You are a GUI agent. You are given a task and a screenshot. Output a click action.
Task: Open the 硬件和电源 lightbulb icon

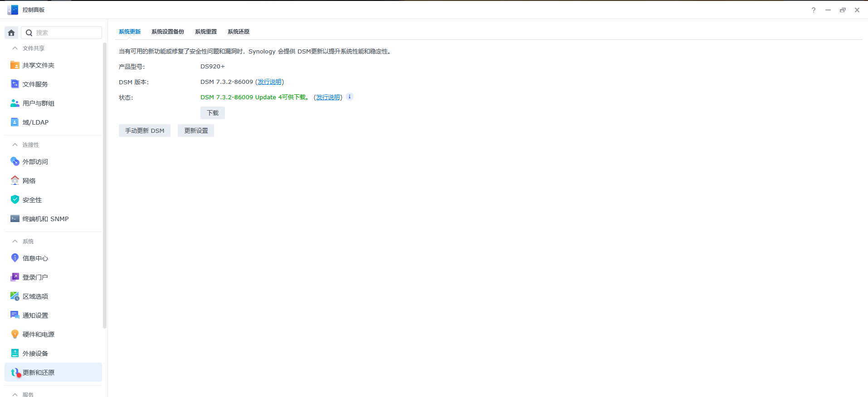point(15,334)
